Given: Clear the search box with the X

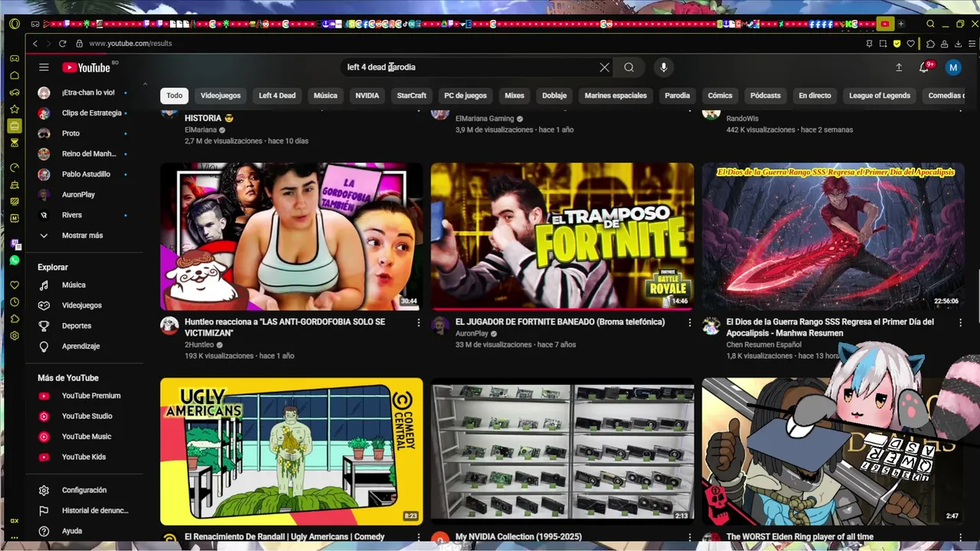Looking at the screenshot, I should click(x=604, y=67).
